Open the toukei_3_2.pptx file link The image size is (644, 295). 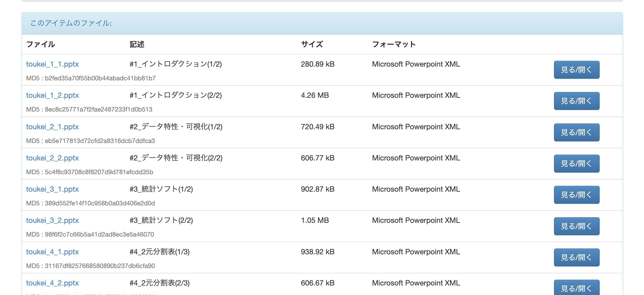pos(52,220)
